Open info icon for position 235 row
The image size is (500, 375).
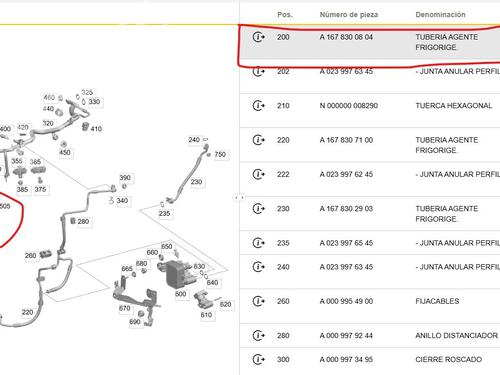(259, 243)
